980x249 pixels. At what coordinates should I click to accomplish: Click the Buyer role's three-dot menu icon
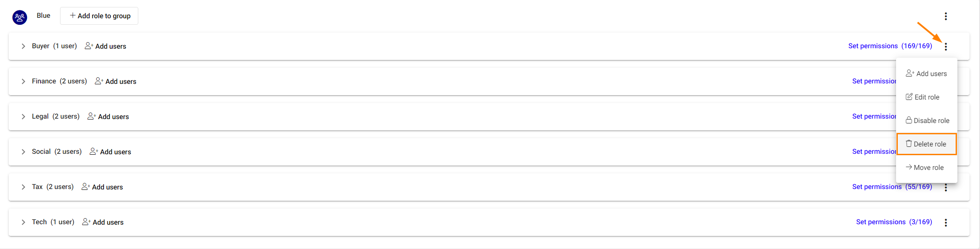(x=946, y=46)
